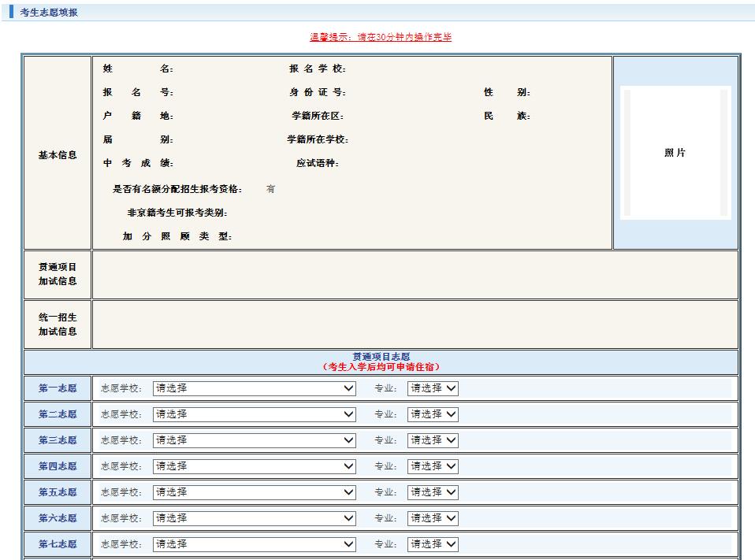Click the red 温馨提示 30-minute reminder text
This screenshot has height=560, width=755.
381,37
